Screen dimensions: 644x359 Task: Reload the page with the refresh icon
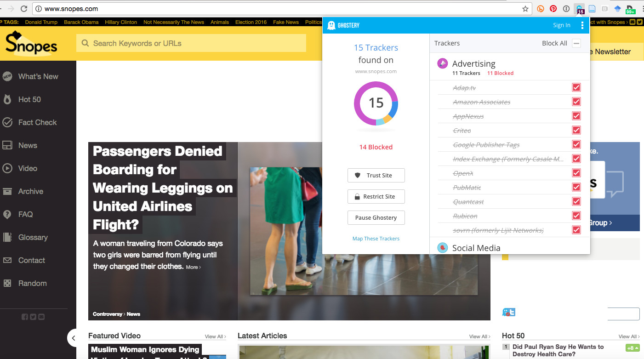click(x=23, y=9)
